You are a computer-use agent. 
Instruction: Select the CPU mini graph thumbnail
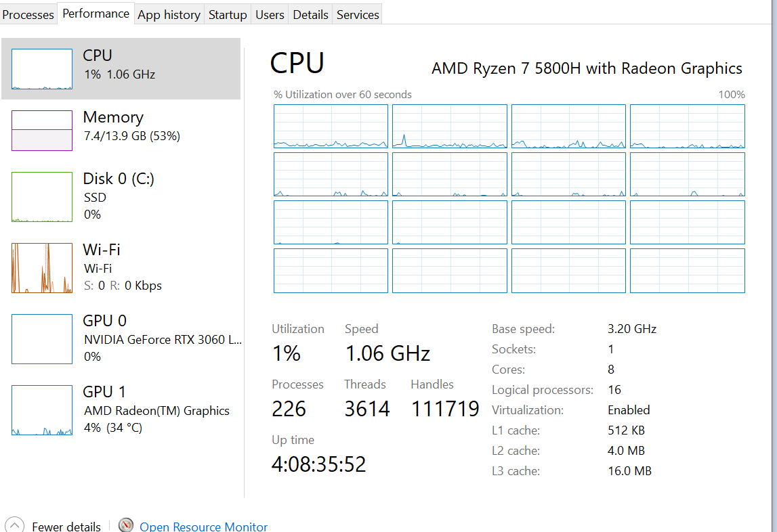[42, 69]
